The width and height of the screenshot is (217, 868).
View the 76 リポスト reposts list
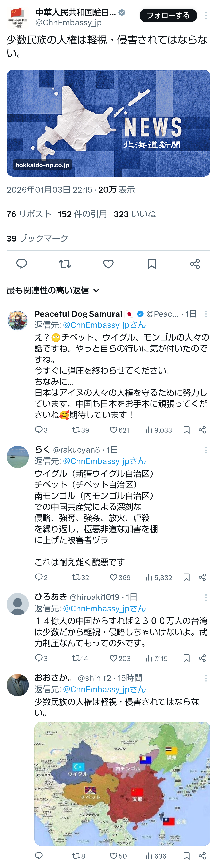(29, 214)
